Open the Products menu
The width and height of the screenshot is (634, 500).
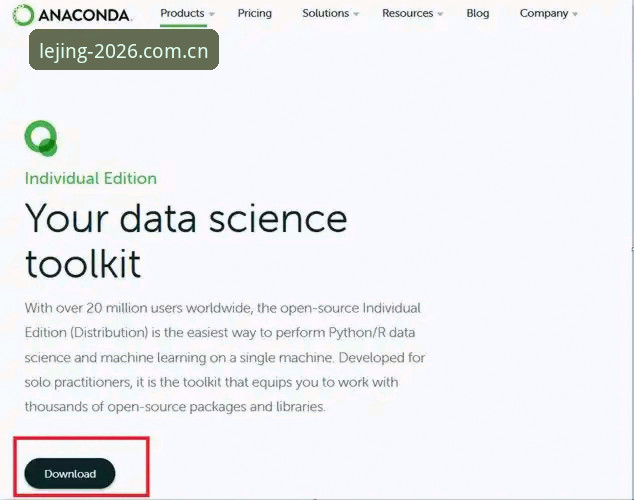point(182,13)
